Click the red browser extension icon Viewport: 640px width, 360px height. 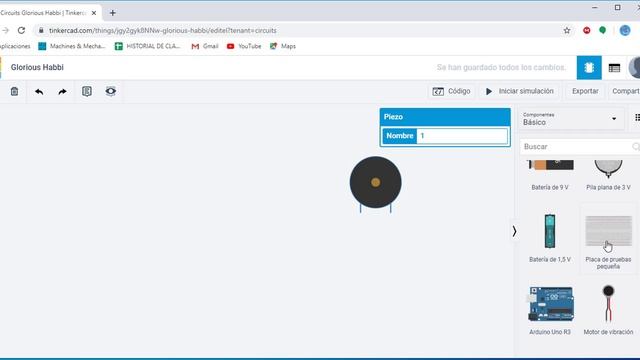click(x=587, y=30)
